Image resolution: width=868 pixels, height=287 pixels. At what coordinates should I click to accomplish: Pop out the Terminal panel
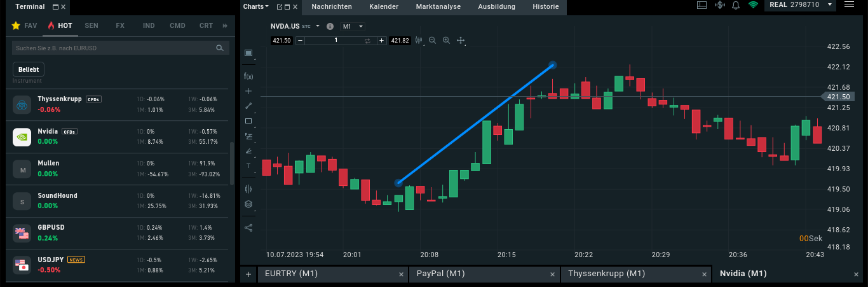[55, 7]
